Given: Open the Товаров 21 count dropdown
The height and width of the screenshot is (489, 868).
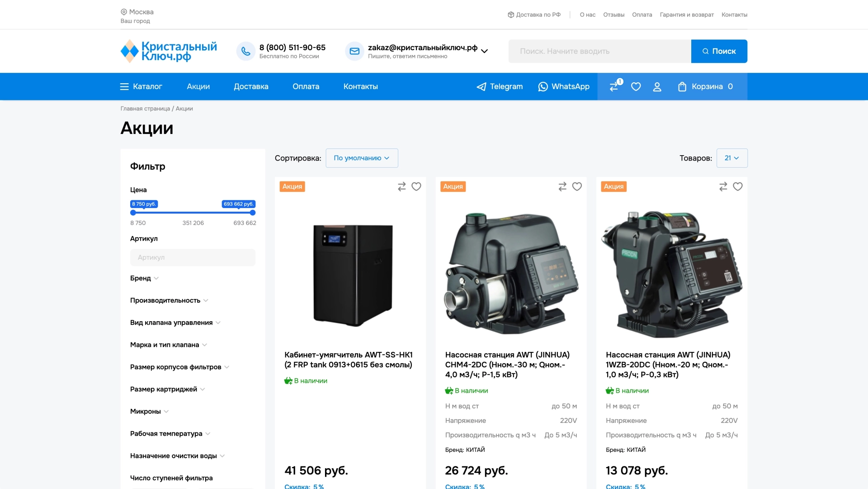Looking at the screenshot, I should [732, 158].
